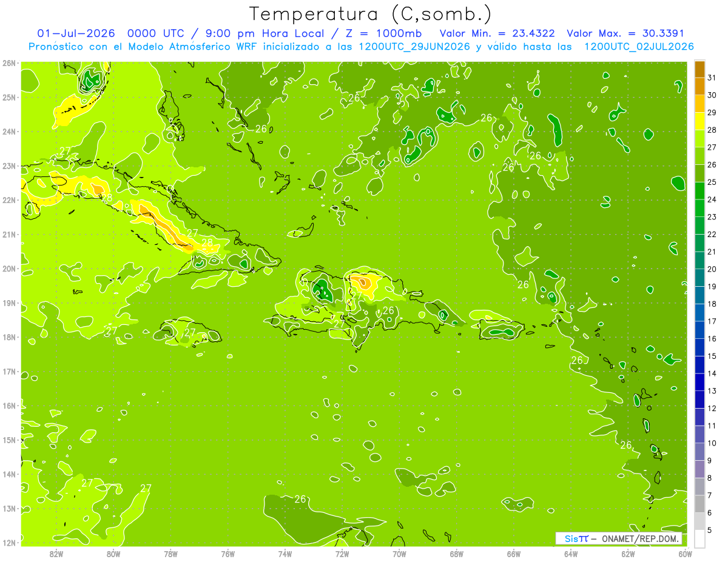This screenshot has height=562, width=728.
Task: Pick the purple swatch between 8 and 9
Action: tap(699, 469)
